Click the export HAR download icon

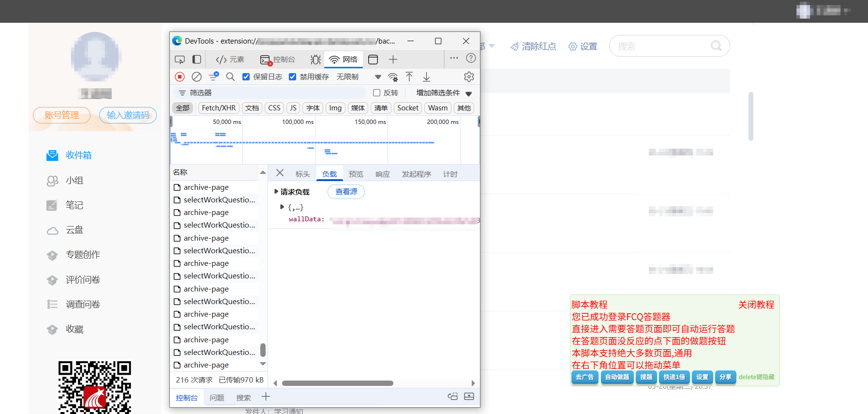coord(426,77)
